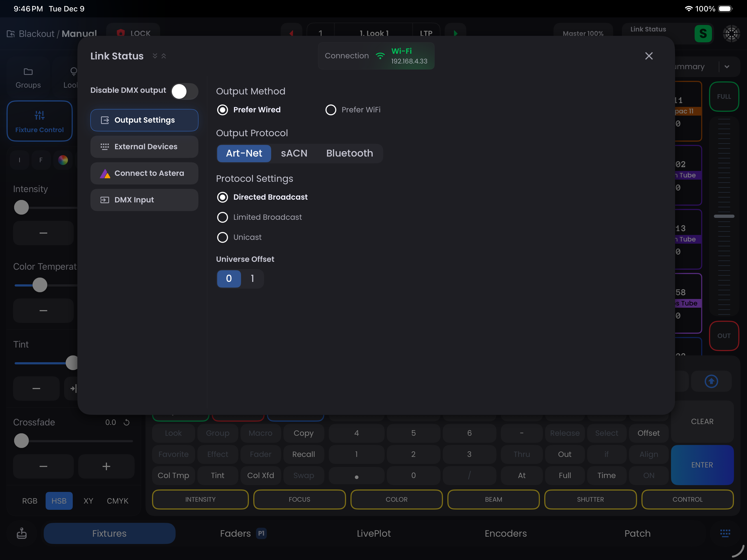Open External Devices settings
The image size is (747, 560).
pyautogui.click(x=144, y=147)
